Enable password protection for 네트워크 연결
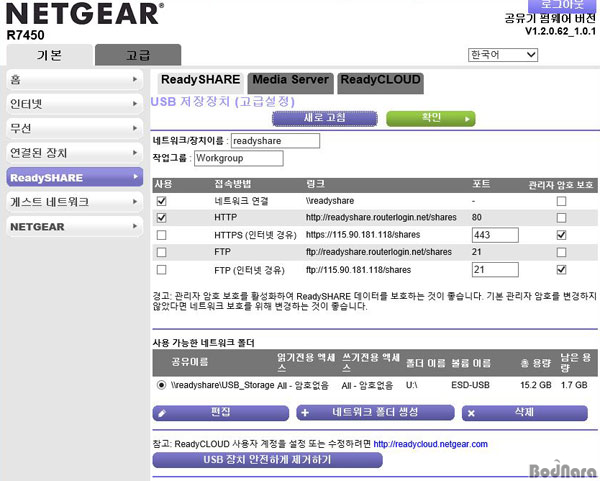The width and height of the screenshot is (600, 481). pyautogui.click(x=561, y=201)
